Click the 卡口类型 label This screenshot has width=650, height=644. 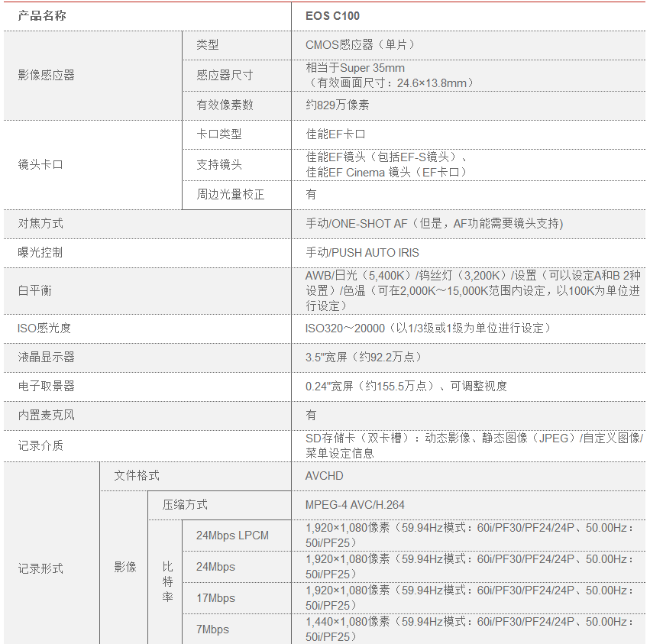click(x=219, y=134)
